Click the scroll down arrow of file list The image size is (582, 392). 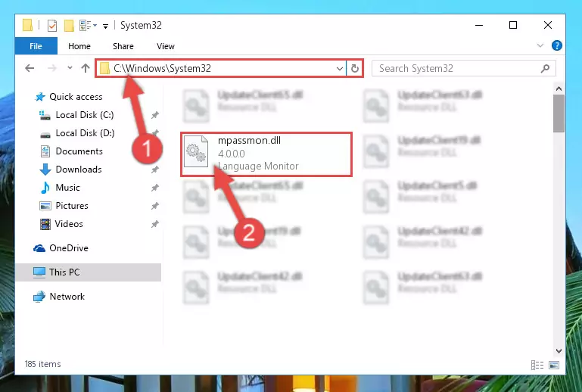[x=559, y=351]
